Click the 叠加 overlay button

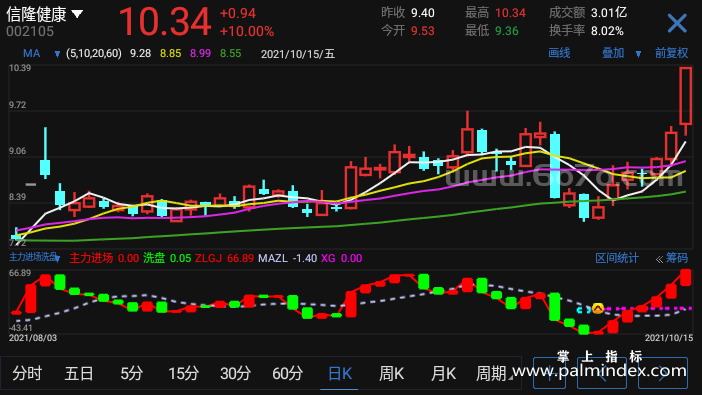tap(613, 53)
